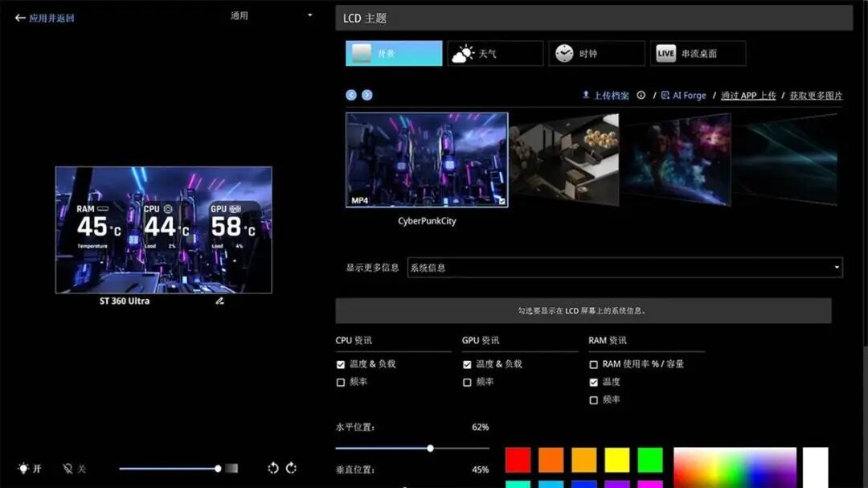Pick the yellow color swatch

click(617, 460)
